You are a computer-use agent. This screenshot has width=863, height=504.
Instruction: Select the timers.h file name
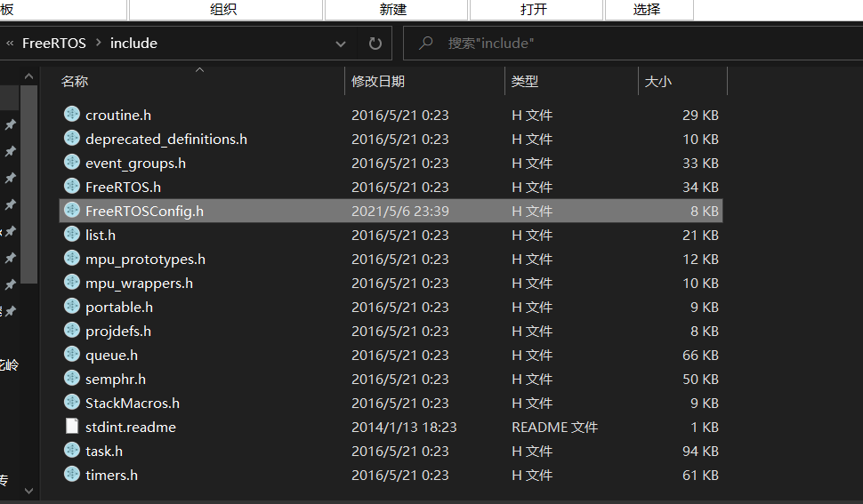pyautogui.click(x=112, y=475)
